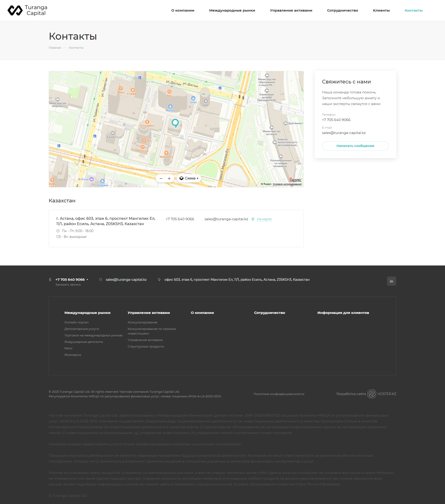Open Политика конфиденциальности

pyautogui.click(x=279, y=394)
